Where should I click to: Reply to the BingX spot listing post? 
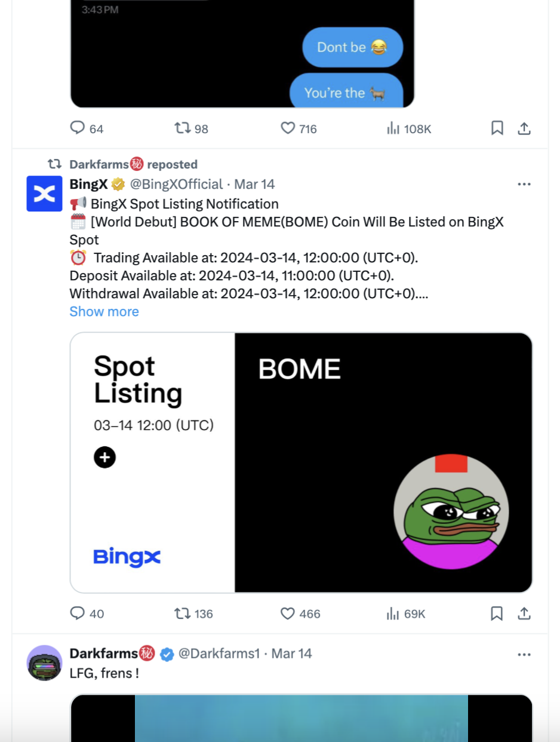click(x=78, y=614)
